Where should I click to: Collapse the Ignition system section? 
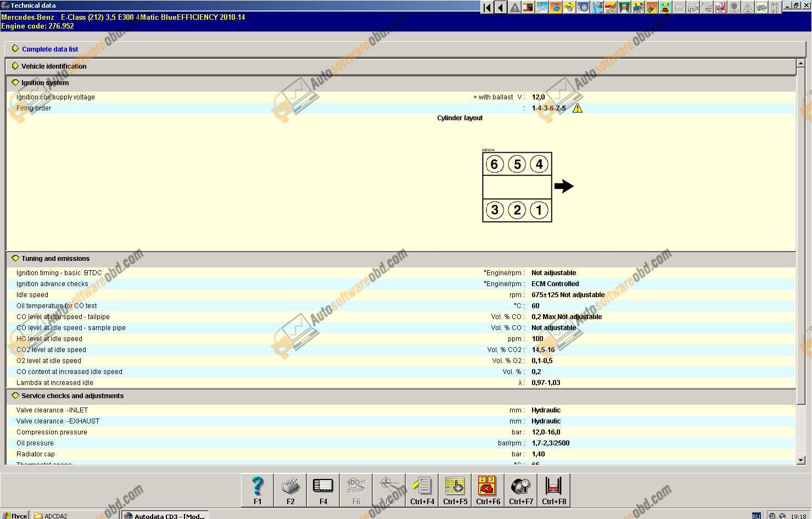pos(15,82)
